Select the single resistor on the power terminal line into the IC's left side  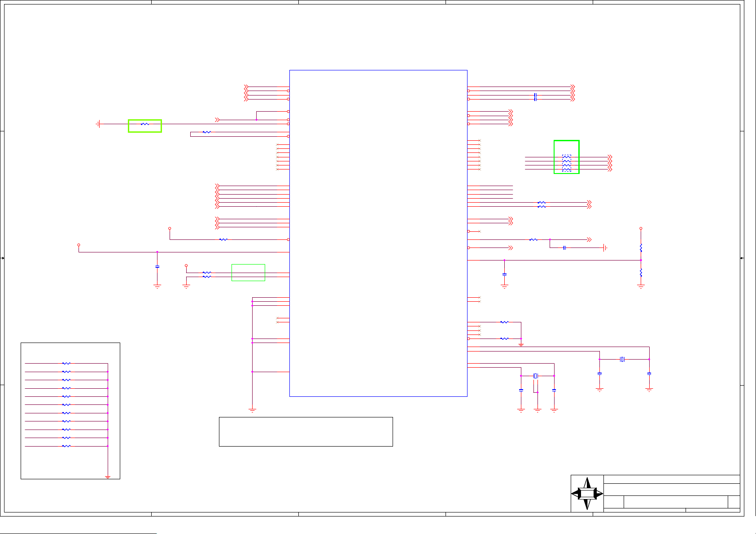(x=223, y=239)
